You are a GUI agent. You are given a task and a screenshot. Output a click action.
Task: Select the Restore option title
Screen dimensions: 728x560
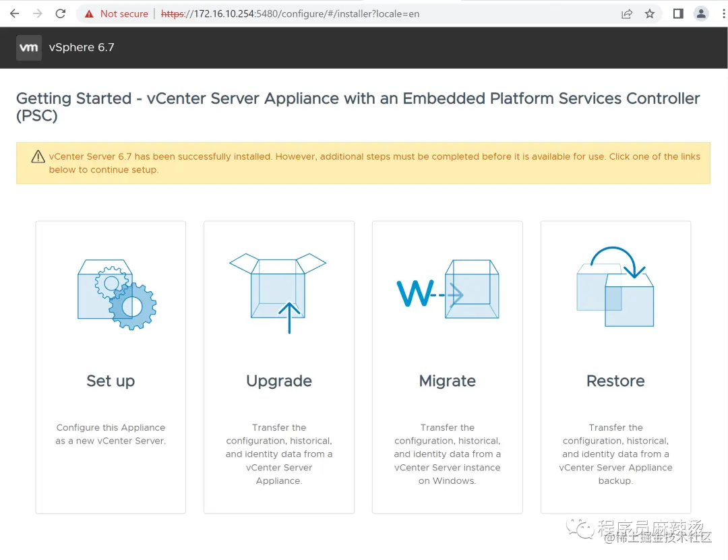pos(615,381)
